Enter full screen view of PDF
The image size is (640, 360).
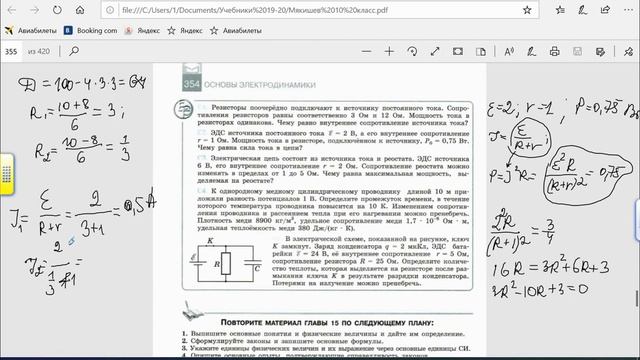[x=435, y=51]
